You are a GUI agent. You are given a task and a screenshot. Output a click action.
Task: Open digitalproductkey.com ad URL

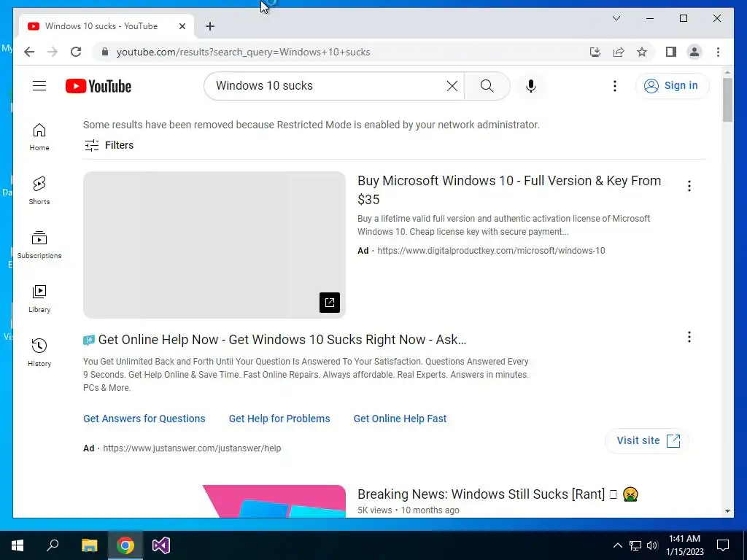[x=491, y=251]
